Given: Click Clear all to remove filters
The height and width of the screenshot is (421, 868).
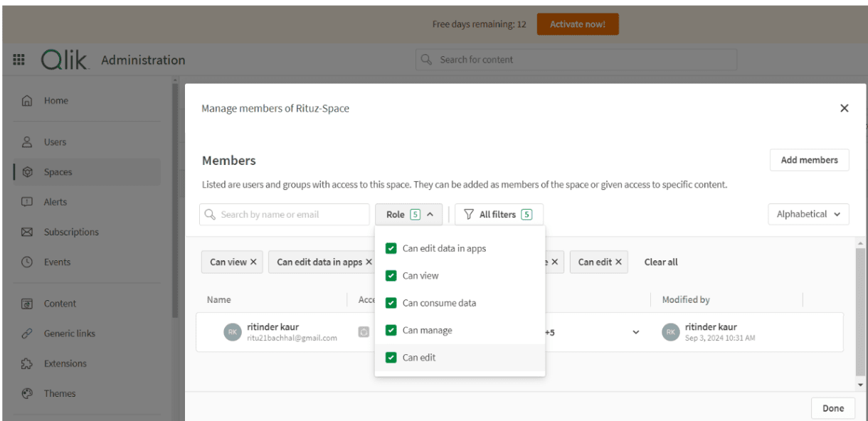Looking at the screenshot, I should coord(660,262).
